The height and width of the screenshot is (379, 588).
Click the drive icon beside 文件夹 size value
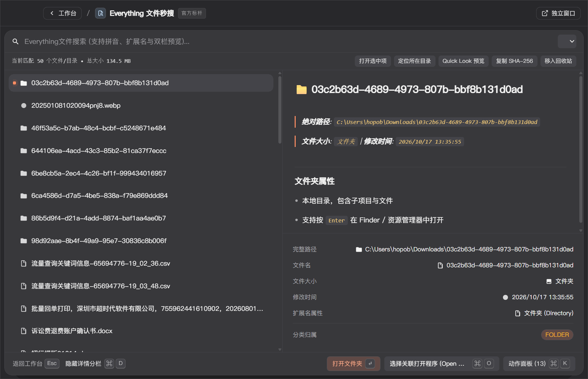pyautogui.click(x=549, y=281)
